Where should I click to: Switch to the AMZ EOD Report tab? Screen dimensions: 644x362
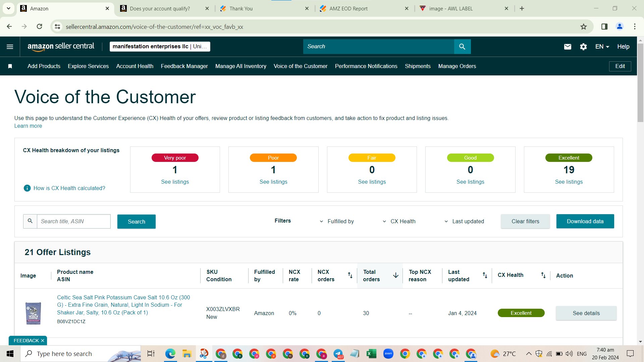tap(348, 9)
